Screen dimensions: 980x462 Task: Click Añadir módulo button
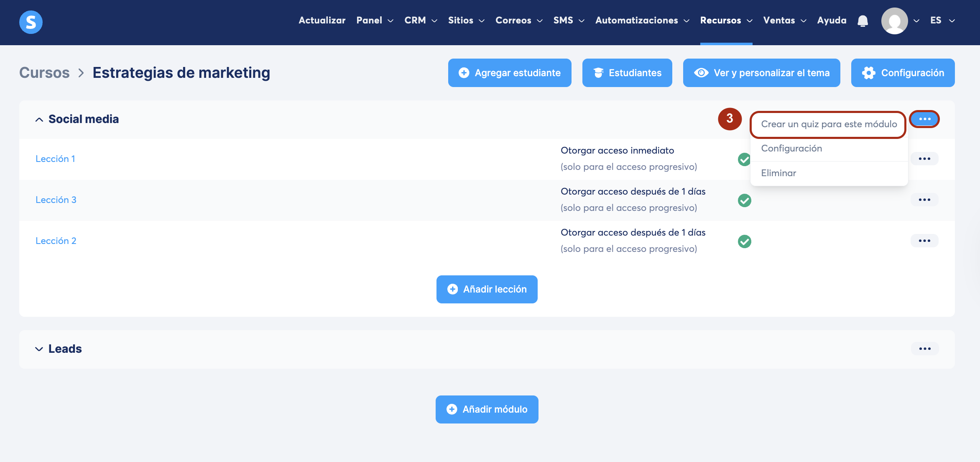pos(487,409)
